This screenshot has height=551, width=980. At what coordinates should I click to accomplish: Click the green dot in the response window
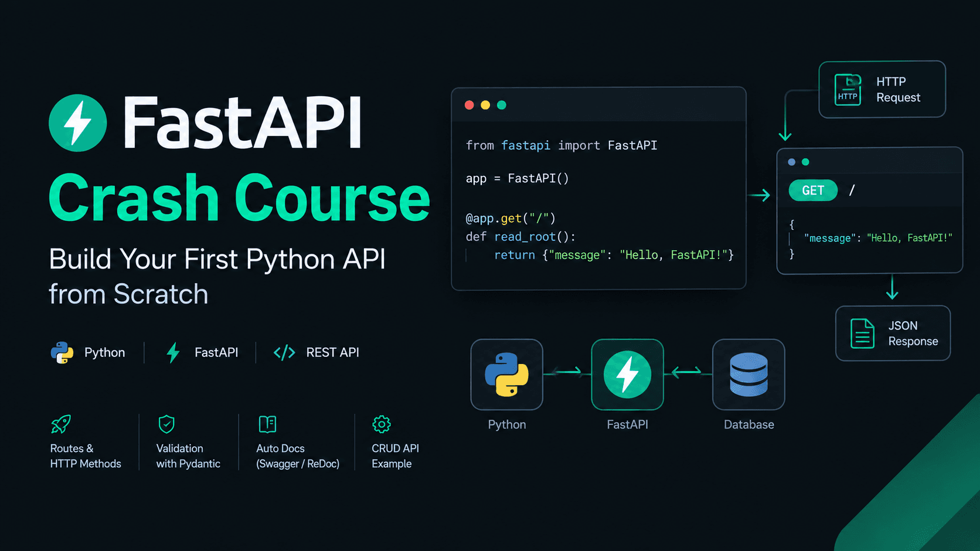pyautogui.click(x=805, y=162)
